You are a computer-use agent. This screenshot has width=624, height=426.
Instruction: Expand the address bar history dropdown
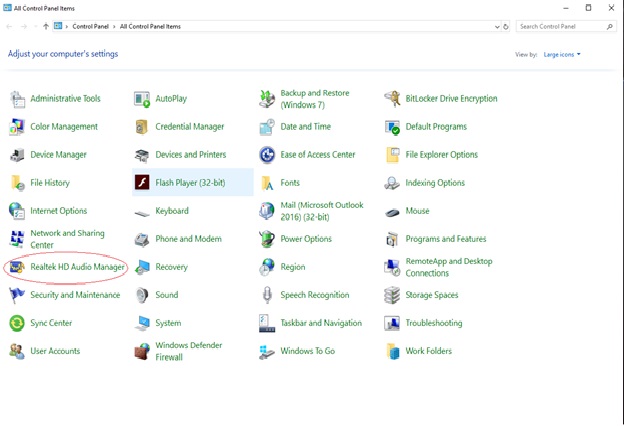click(497, 27)
